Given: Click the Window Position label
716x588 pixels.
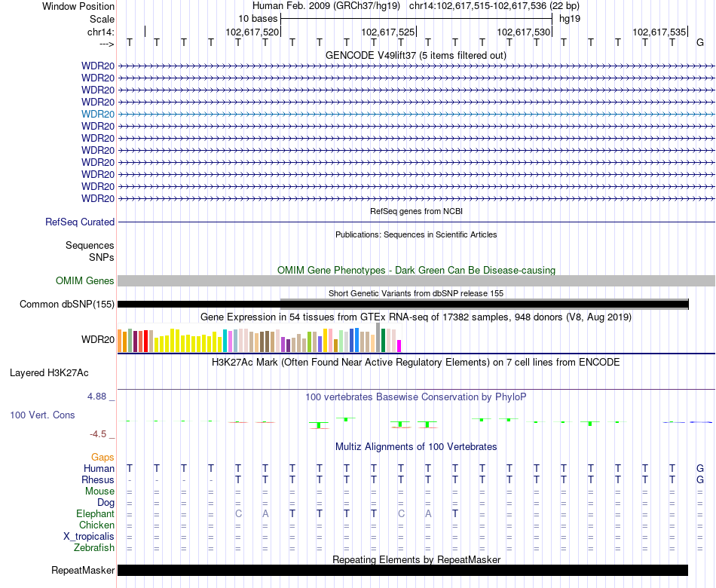Looking at the screenshot, I should pos(78,6).
